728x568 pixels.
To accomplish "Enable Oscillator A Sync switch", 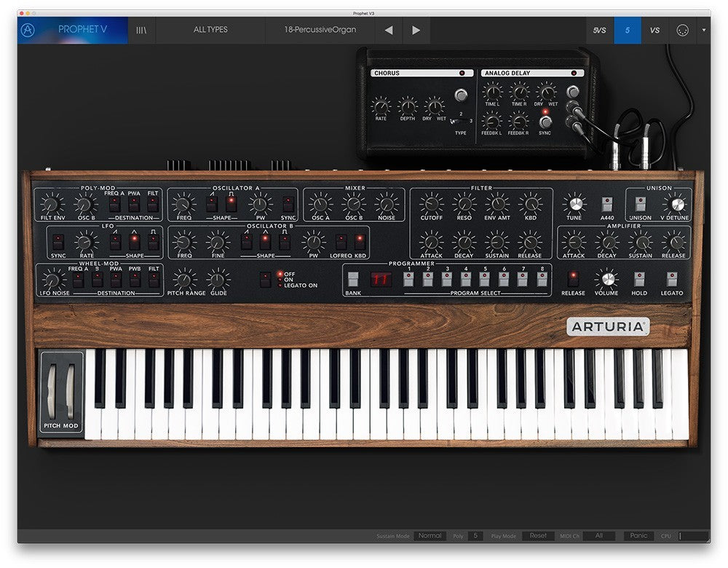I will (x=288, y=204).
